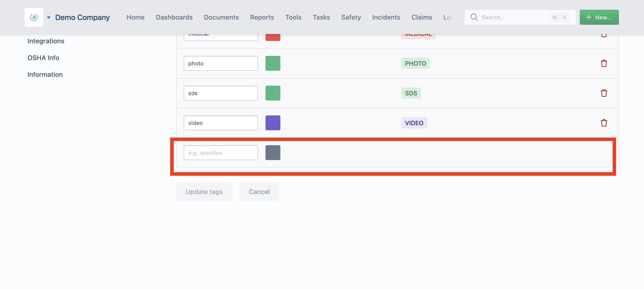Click the Cancel button
Viewport: 644px width, 289px height.
click(x=259, y=192)
